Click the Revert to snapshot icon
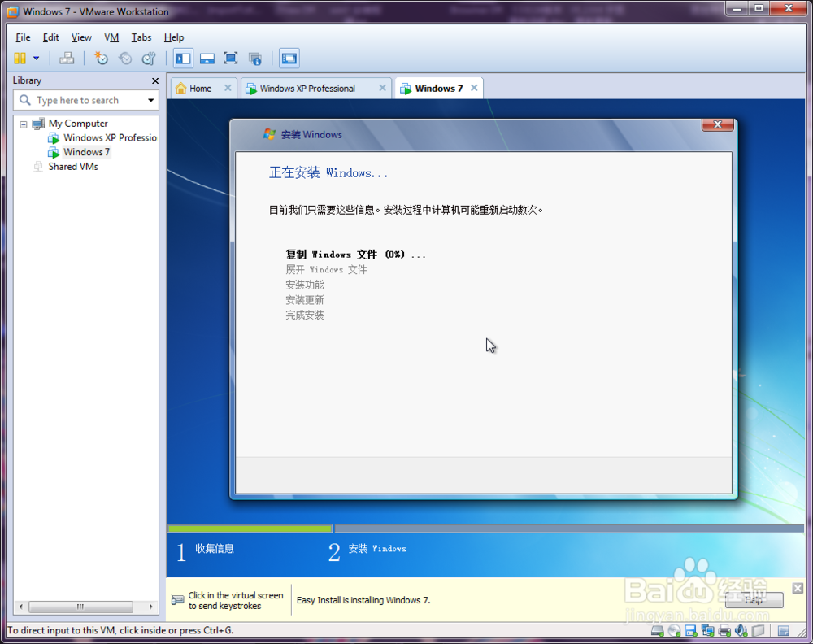Viewport: 813px width, 644px height. 125,58
